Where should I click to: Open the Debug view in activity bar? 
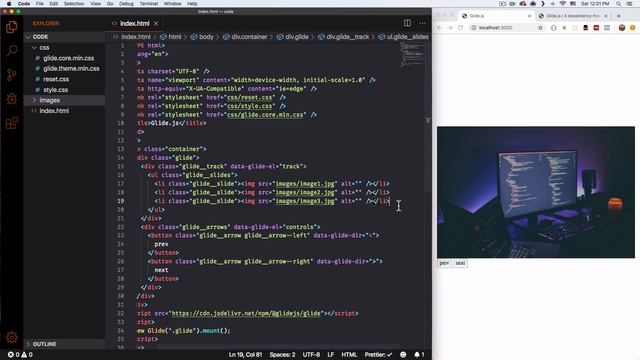11,98
